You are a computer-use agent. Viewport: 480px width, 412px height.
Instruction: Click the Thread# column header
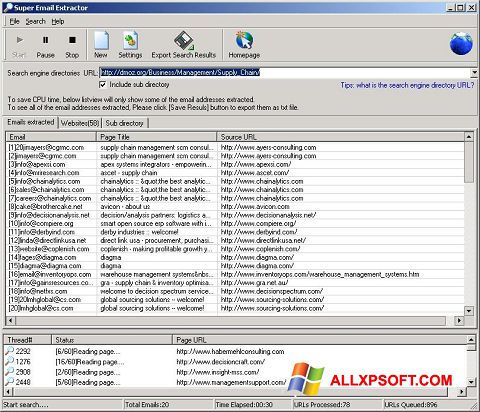coord(28,340)
